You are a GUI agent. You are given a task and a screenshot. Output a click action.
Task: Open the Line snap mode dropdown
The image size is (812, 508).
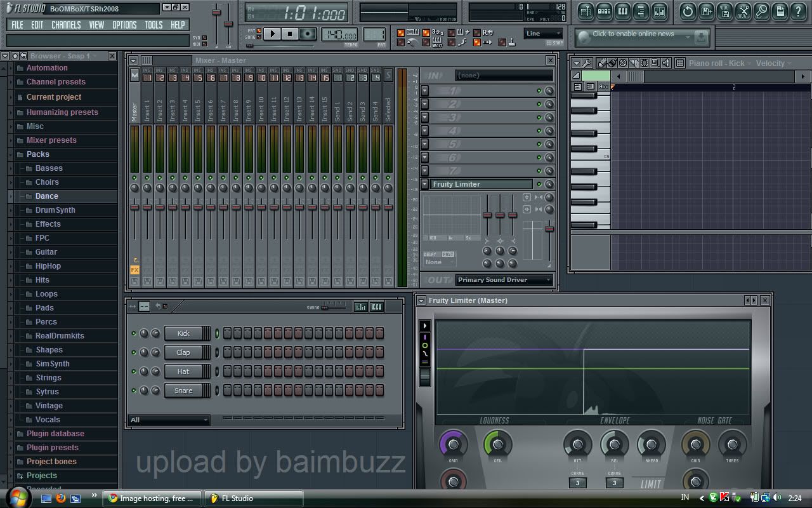click(x=544, y=34)
